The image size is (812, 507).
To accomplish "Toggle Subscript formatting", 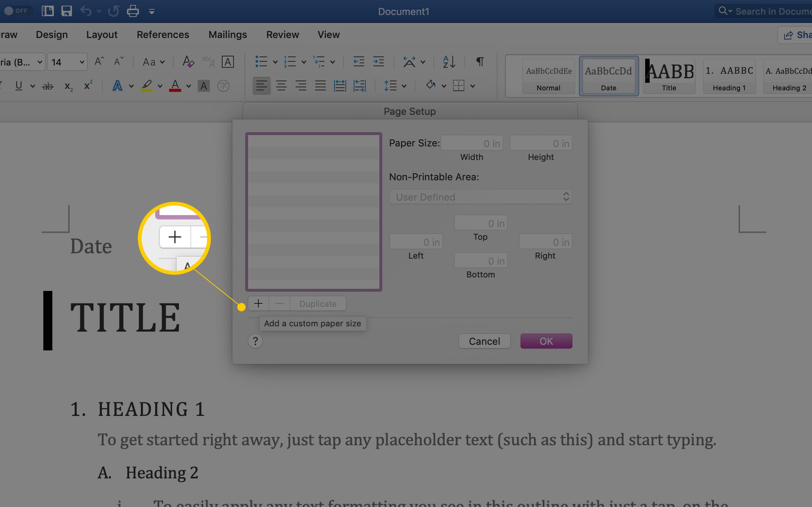I will (x=69, y=87).
